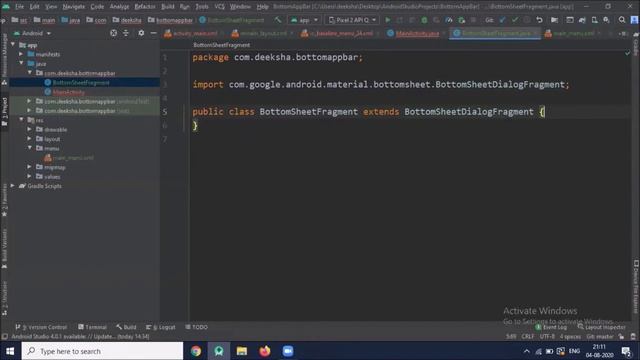Click in the Windows search box
This screenshot has width=640, height=360.
(102, 351)
